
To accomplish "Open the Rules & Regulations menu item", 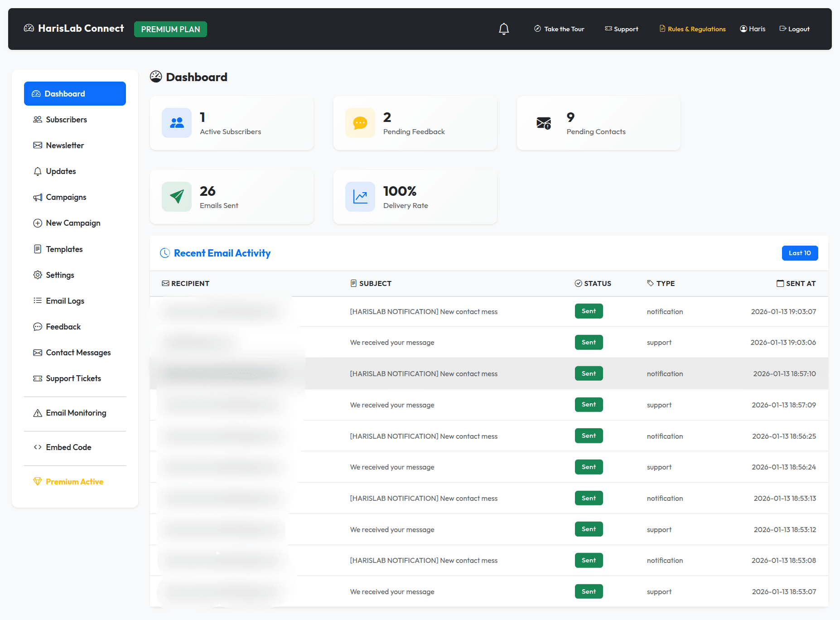I will [692, 29].
